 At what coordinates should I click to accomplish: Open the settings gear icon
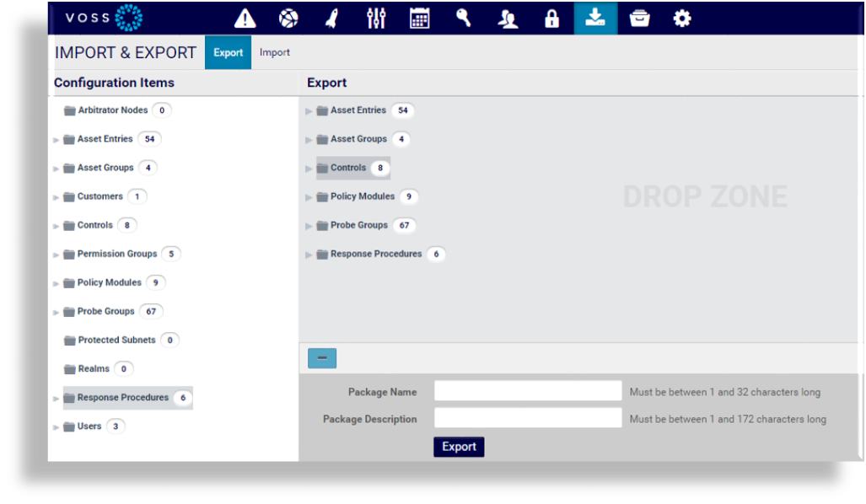coord(682,19)
